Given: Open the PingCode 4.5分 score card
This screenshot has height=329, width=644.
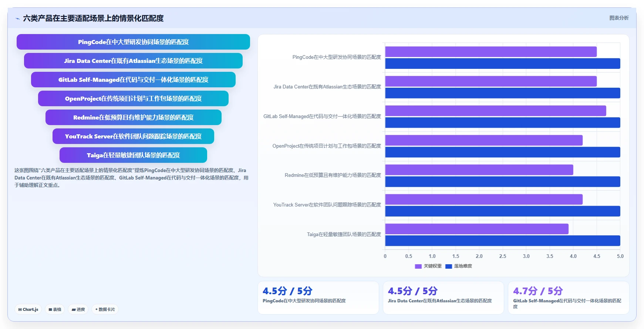Looking at the screenshot, I should click(x=318, y=298).
